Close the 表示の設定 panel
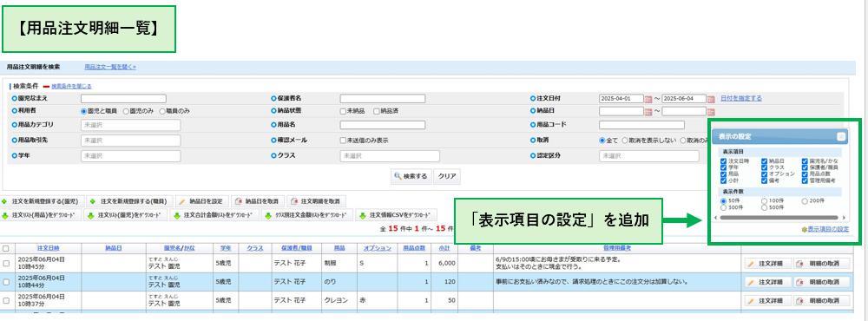Image resolution: width=868 pixels, height=321 pixels. click(840, 136)
